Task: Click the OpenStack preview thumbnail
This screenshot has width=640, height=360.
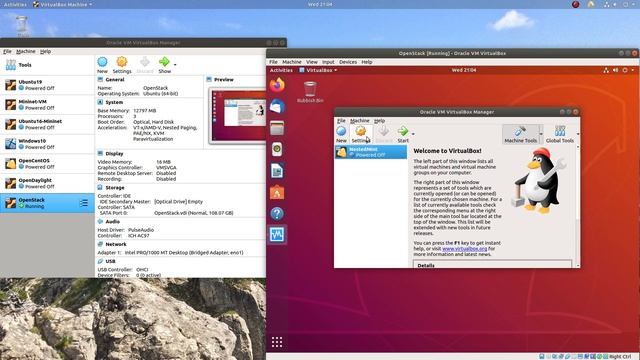Action: point(238,116)
